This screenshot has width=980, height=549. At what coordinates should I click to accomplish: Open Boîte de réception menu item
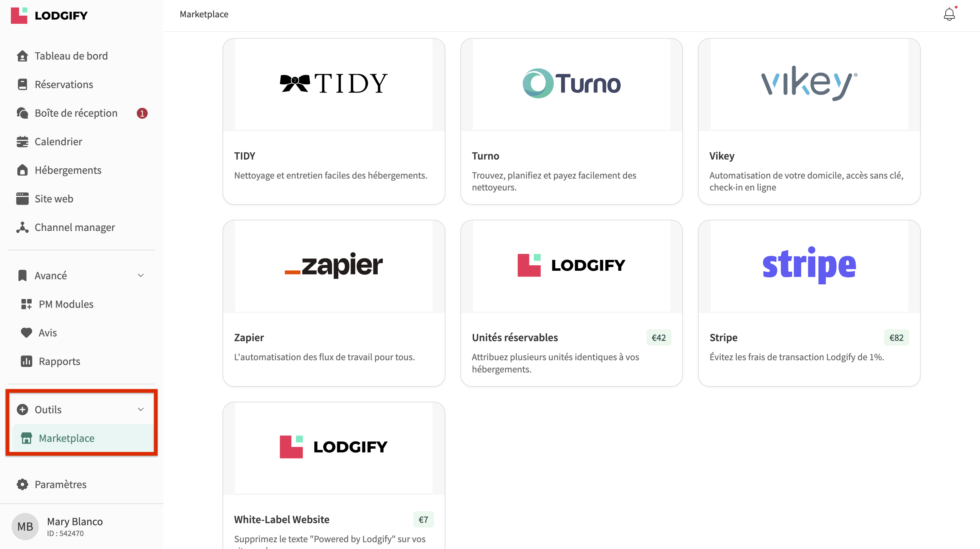coord(76,113)
